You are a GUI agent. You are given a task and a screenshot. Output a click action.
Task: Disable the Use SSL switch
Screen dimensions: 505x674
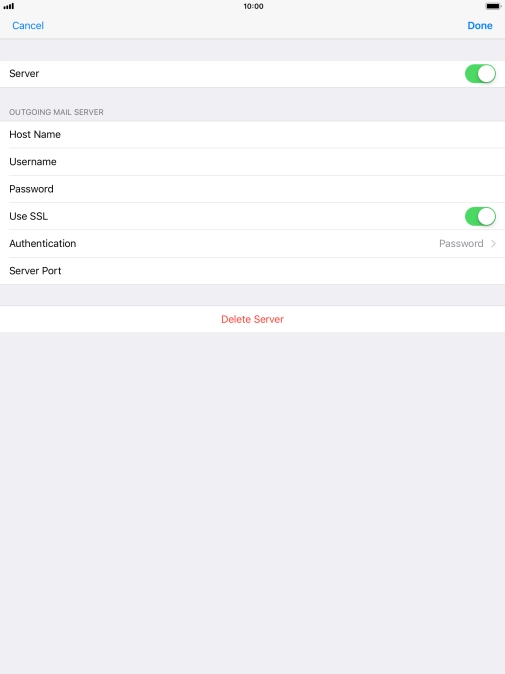click(x=480, y=216)
